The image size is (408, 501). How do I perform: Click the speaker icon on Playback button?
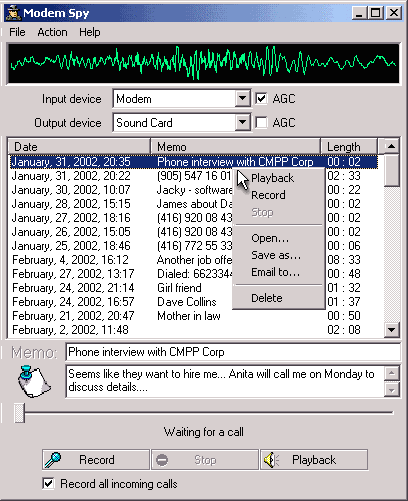pos(271,460)
